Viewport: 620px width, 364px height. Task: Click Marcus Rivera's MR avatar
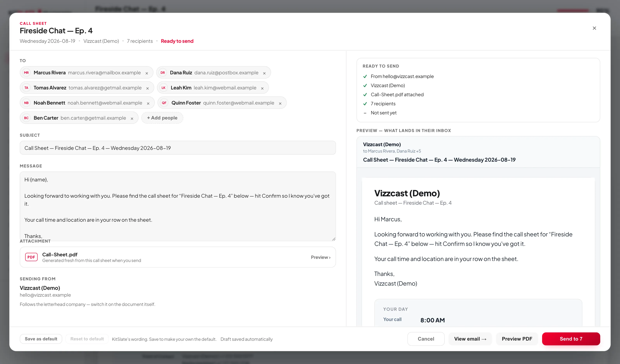(x=26, y=73)
